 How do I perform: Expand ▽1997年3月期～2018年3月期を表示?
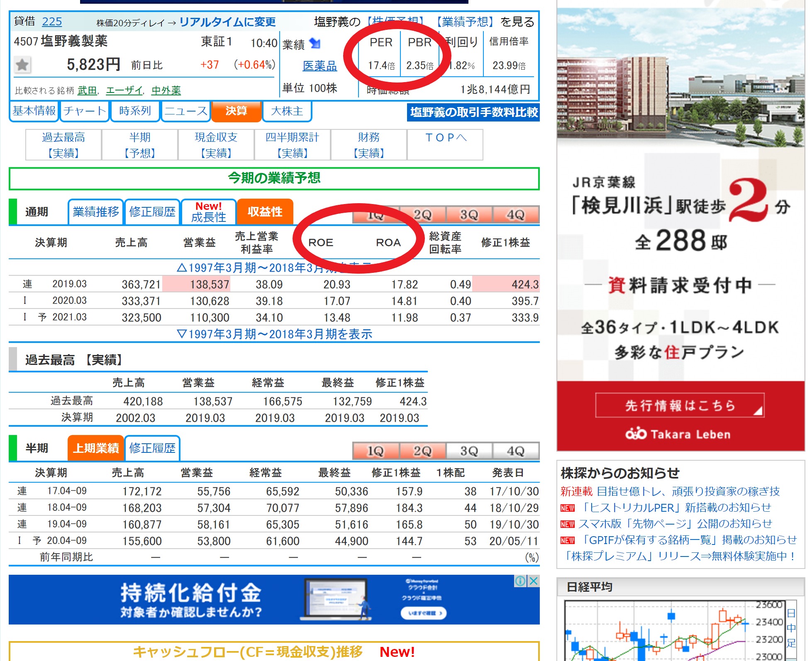tap(274, 334)
